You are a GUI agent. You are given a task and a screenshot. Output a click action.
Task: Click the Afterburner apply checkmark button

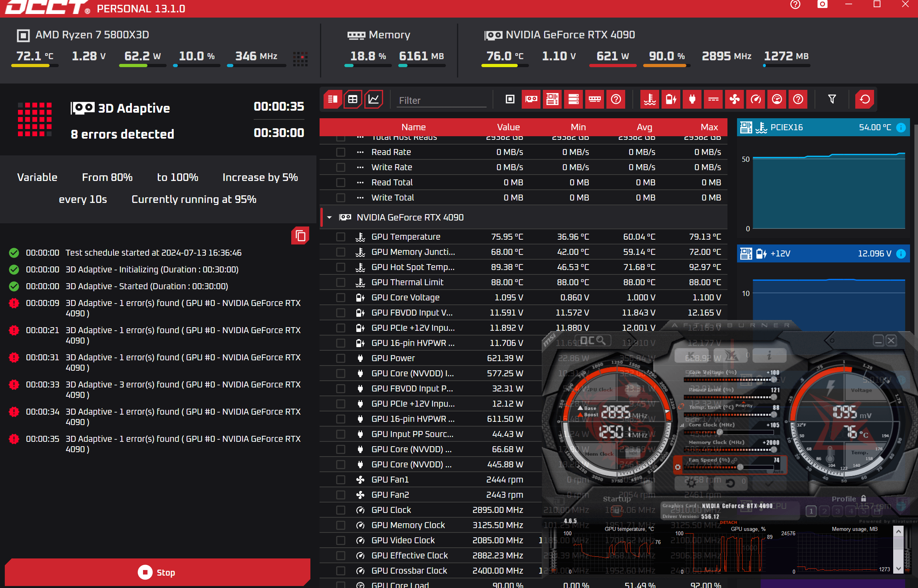tap(769, 483)
